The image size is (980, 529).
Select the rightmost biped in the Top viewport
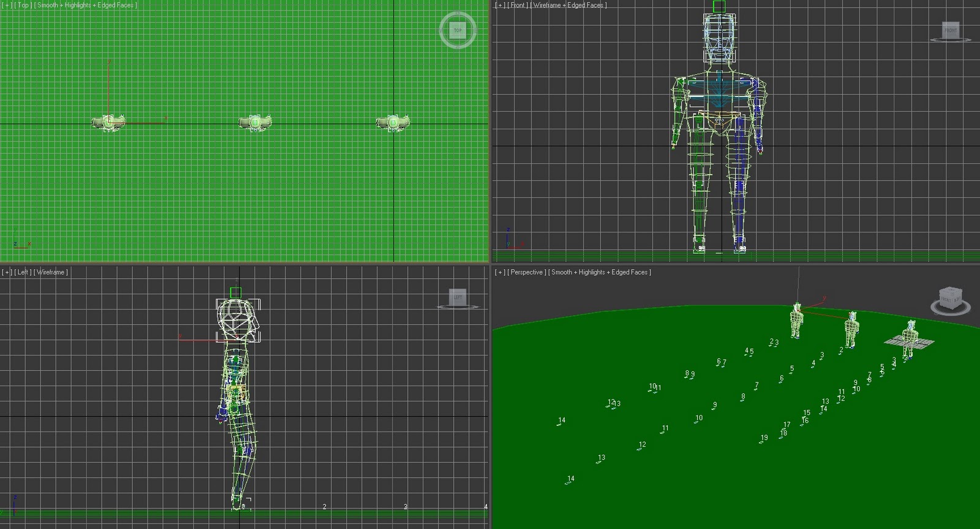(393, 123)
